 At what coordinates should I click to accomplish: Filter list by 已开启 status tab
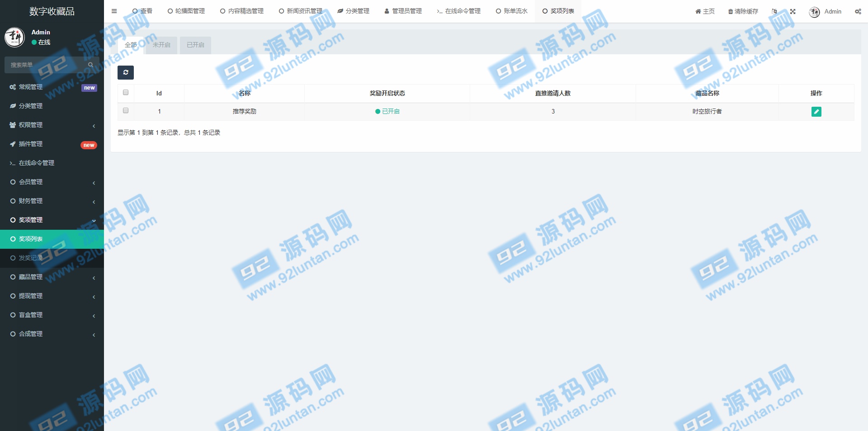[195, 45]
